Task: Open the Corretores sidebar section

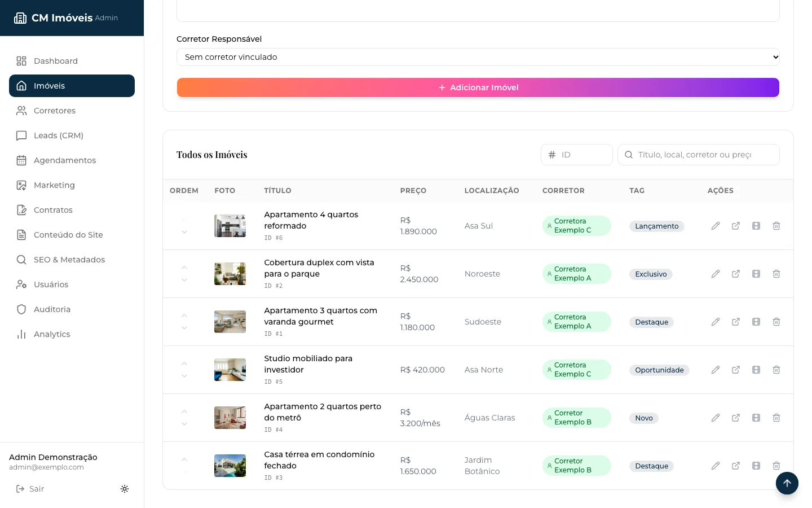Action: pyautogui.click(x=72, y=111)
